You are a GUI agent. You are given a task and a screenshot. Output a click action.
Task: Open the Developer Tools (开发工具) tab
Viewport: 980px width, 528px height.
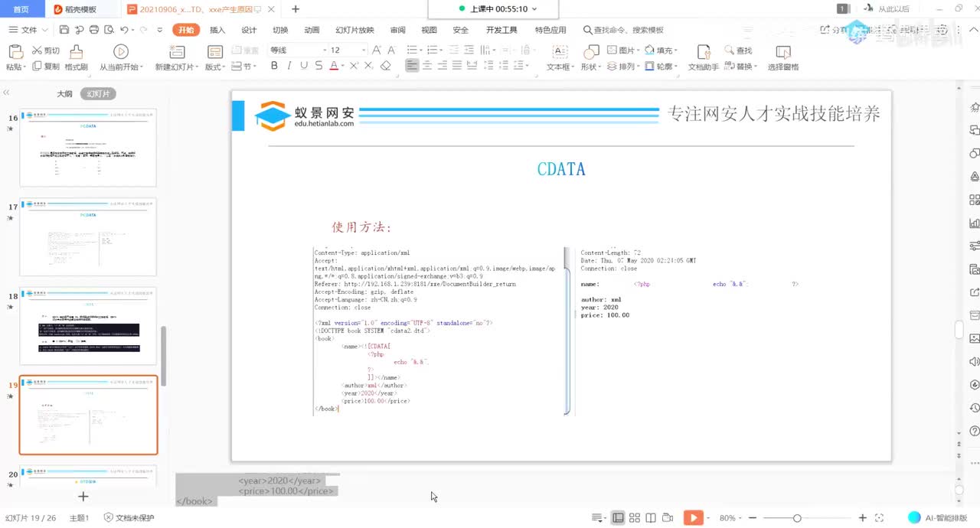click(x=501, y=30)
